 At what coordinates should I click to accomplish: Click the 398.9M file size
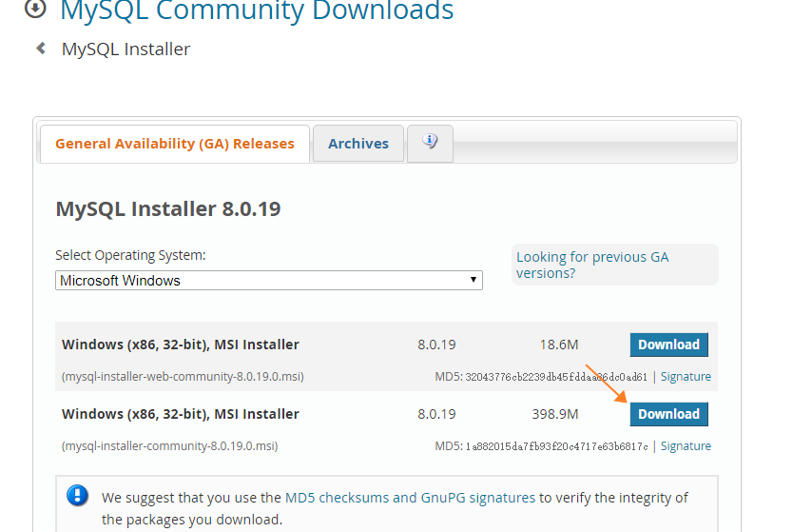tap(555, 414)
